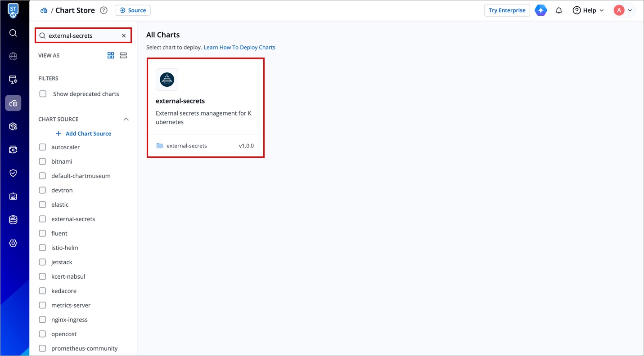644x356 pixels.
Task: Click the notifications bell icon
Action: [559, 10]
